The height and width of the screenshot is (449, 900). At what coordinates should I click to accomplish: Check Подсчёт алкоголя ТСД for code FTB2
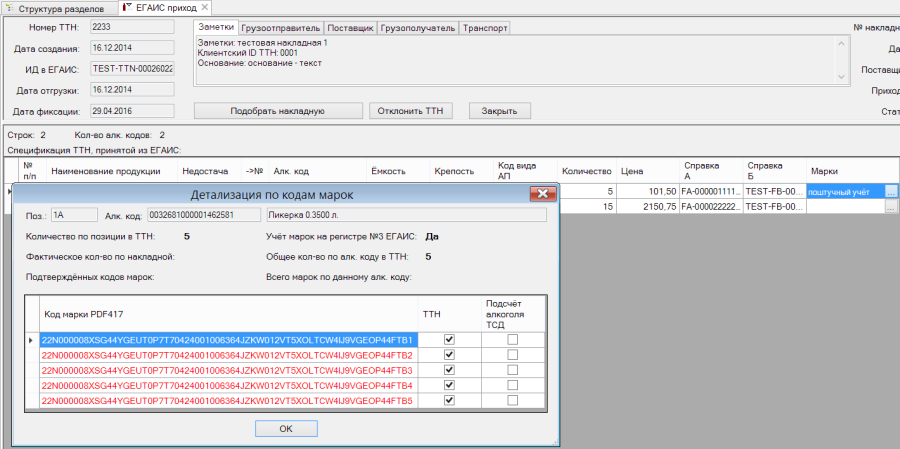[513, 355]
